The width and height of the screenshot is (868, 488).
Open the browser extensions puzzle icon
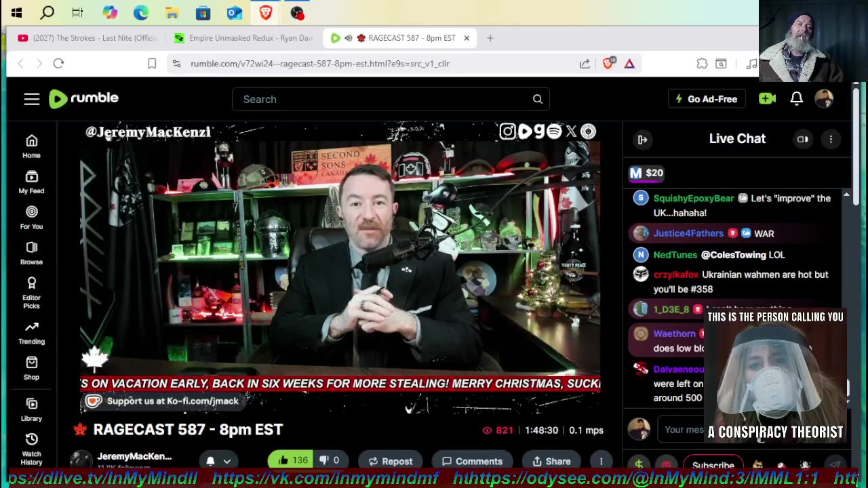702,64
